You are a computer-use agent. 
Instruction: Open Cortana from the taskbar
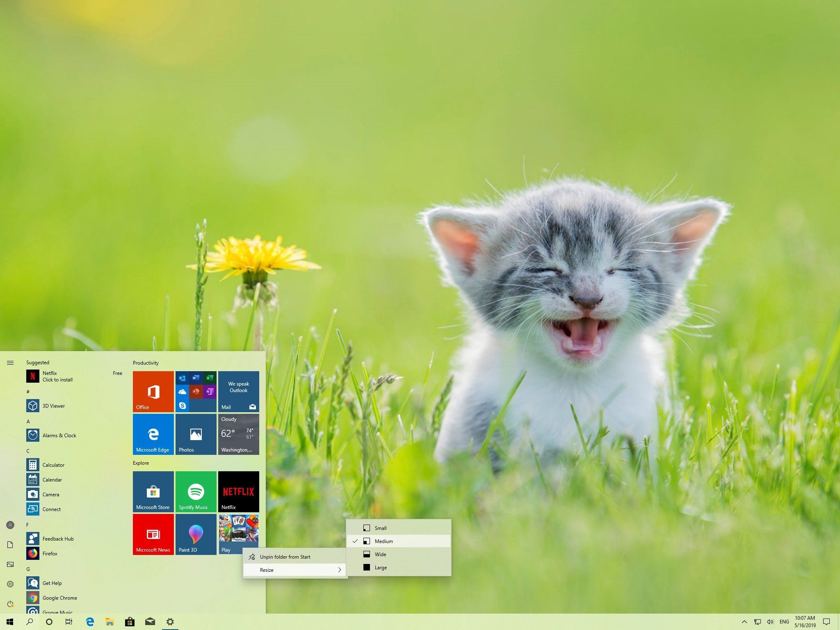point(49,621)
